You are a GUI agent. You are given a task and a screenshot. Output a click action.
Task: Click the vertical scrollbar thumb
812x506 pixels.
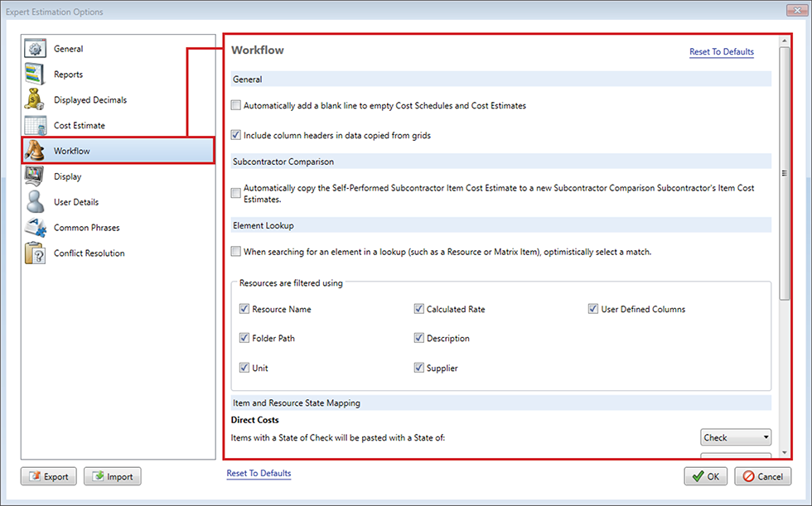tap(784, 174)
